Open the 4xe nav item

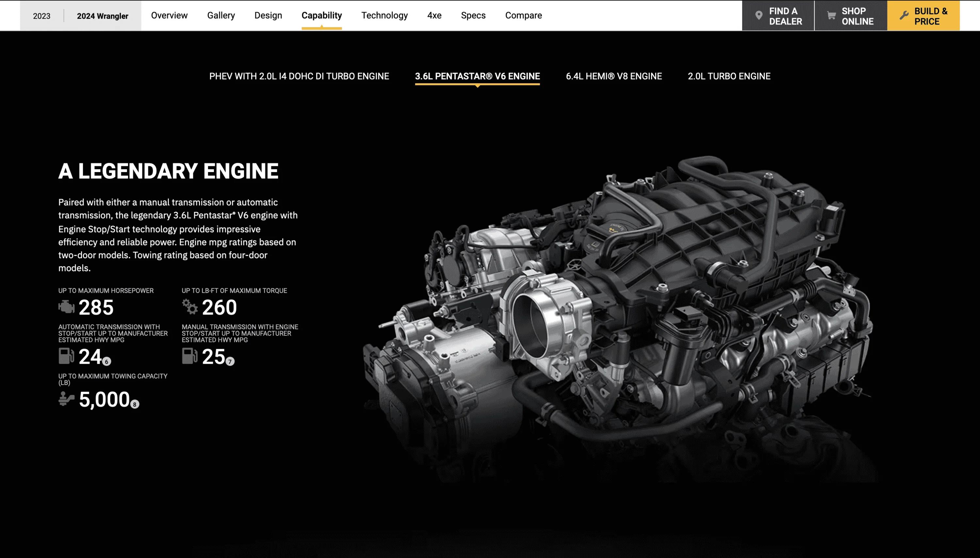434,15
